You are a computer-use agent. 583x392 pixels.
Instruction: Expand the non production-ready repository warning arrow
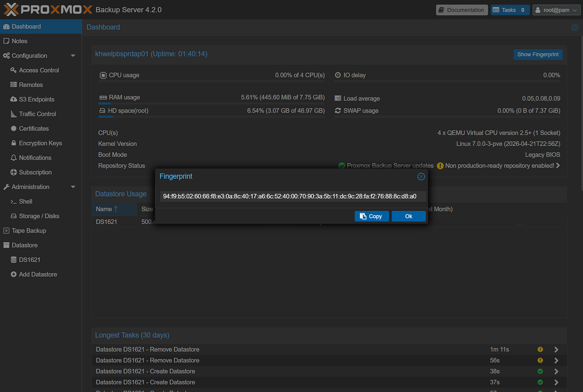558,166
